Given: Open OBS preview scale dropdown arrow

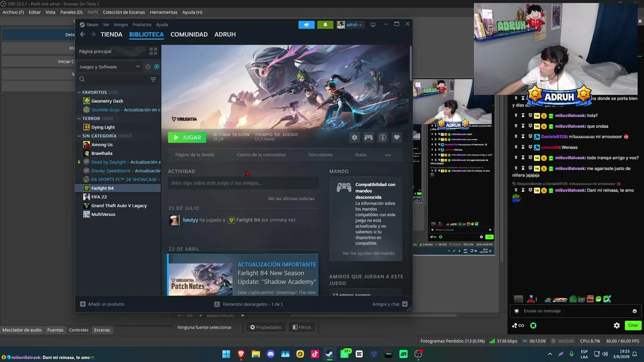Looking at the screenshot, I should click(243, 316).
